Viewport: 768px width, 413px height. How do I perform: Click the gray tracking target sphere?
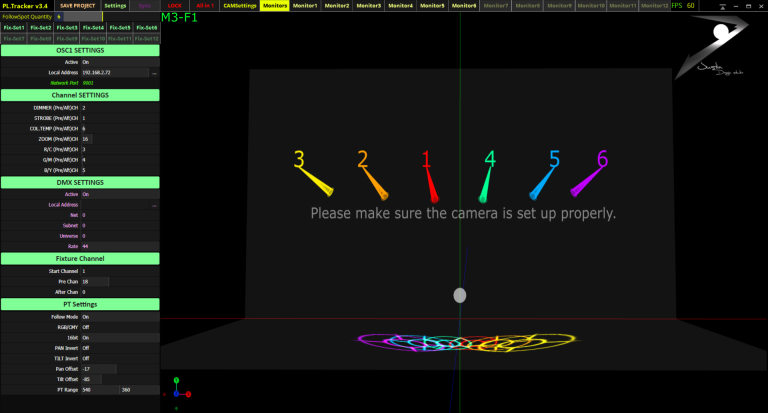click(460, 295)
